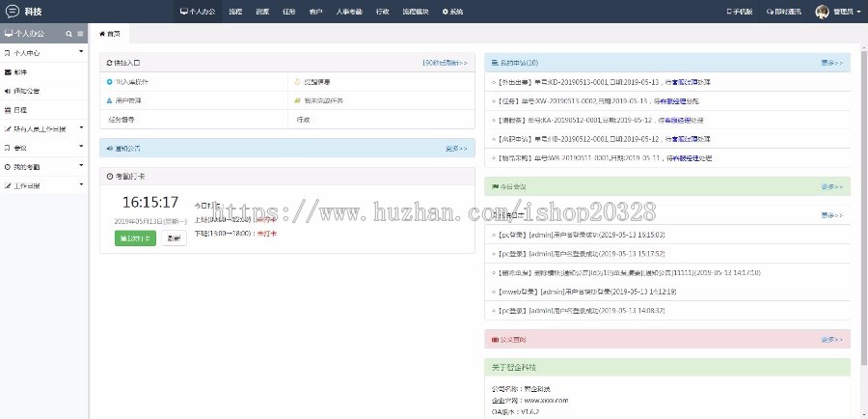Expand the 我的考勤 sidebar group
This screenshot has height=419, width=868.
pyautogui.click(x=43, y=167)
